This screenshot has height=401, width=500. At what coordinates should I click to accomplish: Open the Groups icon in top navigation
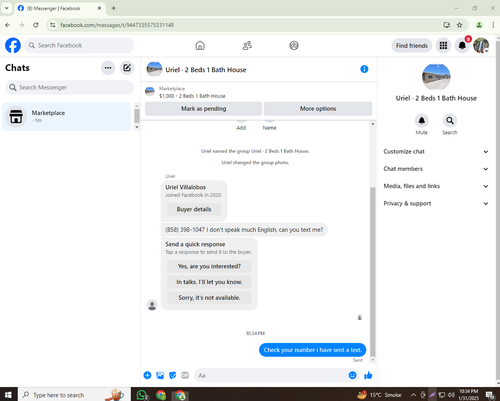[294, 46]
